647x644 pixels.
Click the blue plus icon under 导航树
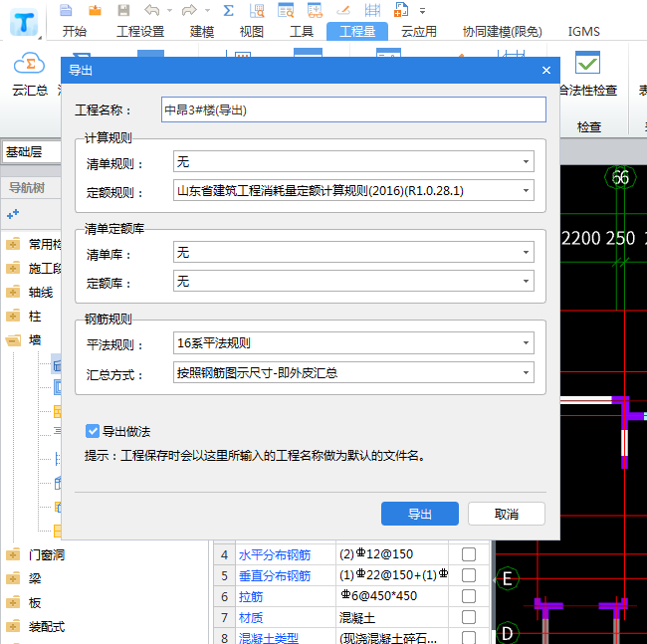click(13, 214)
